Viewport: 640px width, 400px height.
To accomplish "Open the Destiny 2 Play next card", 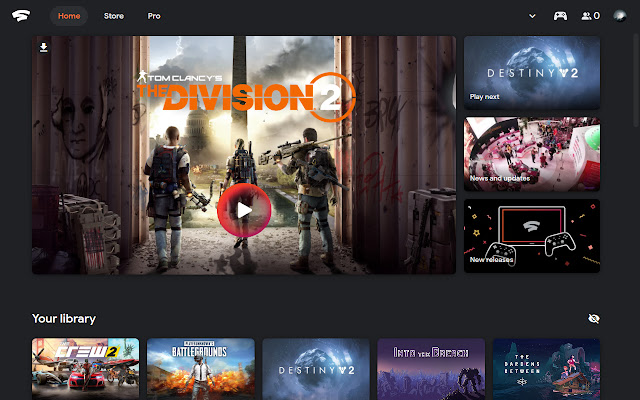I will click(x=532, y=73).
